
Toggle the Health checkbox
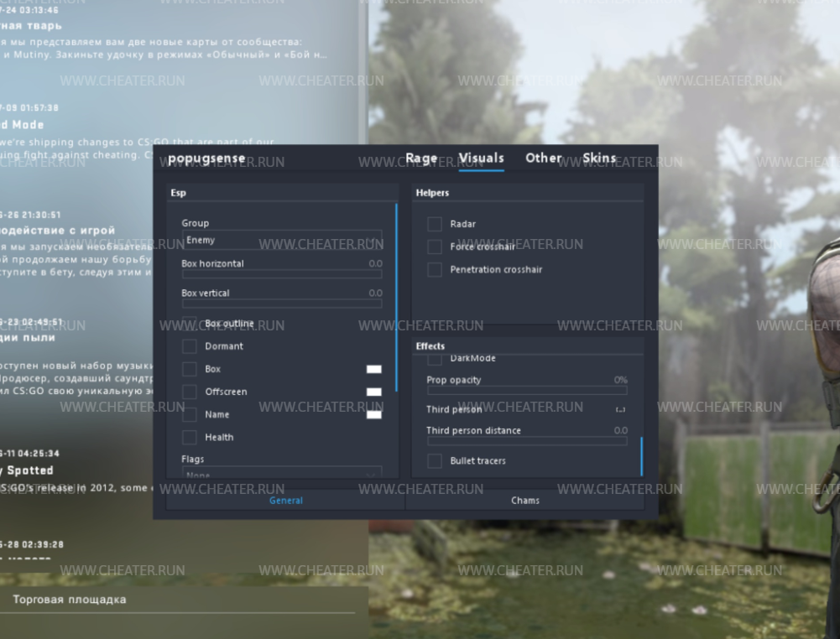(x=189, y=437)
